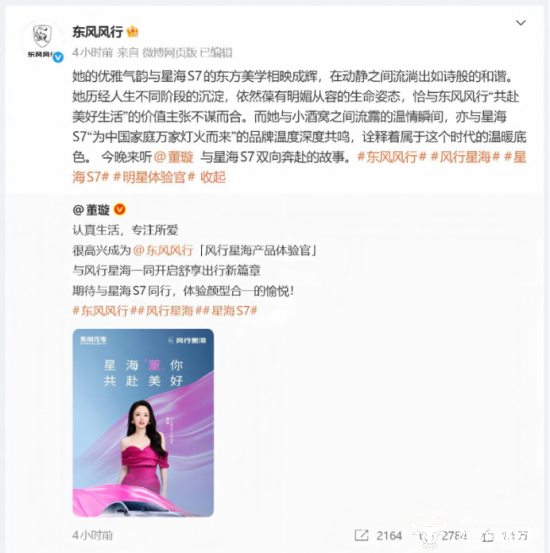Click the comment icon showing 2784

point(425,536)
